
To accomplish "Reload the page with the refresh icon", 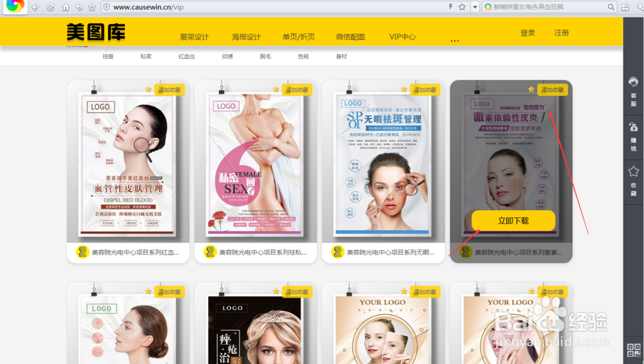I will tap(50, 7).
